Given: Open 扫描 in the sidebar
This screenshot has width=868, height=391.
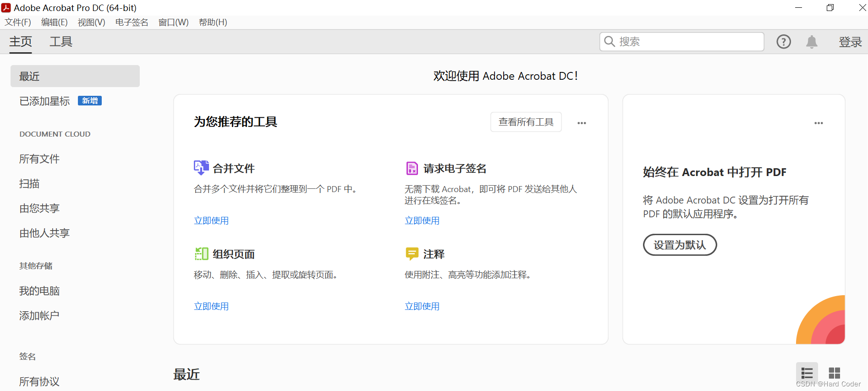Looking at the screenshot, I should click(x=29, y=184).
